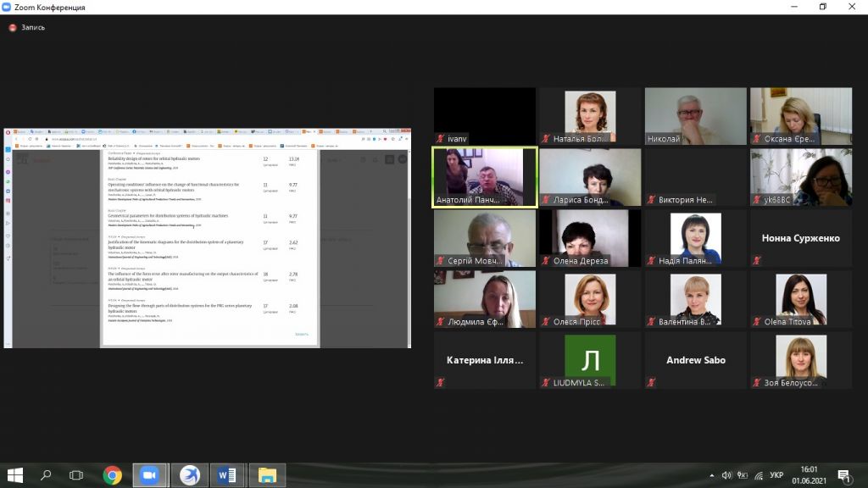Click muted mic icon beside Людмила Єф...
The width and height of the screenshot is (868, 488).
coord(441,321)
